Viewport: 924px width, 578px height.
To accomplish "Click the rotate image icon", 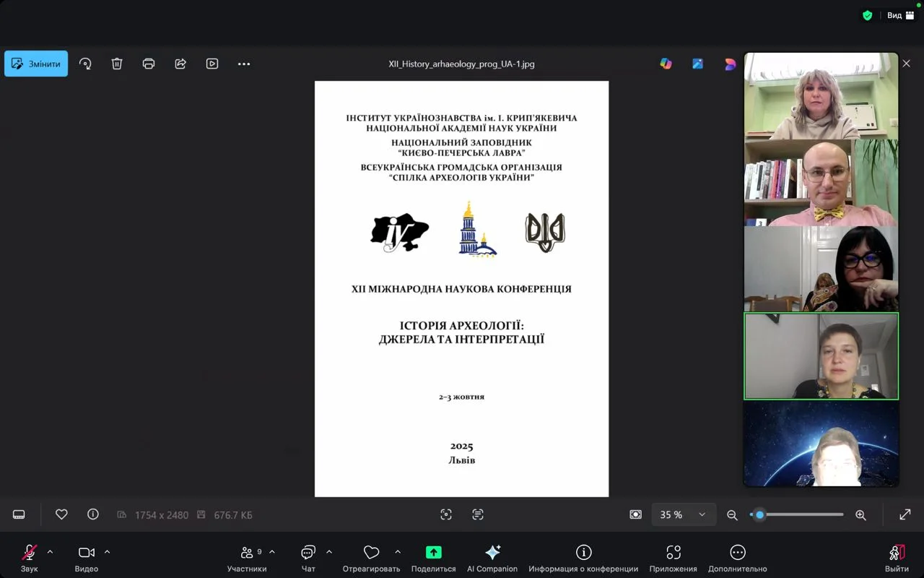I will pos(85,64).
